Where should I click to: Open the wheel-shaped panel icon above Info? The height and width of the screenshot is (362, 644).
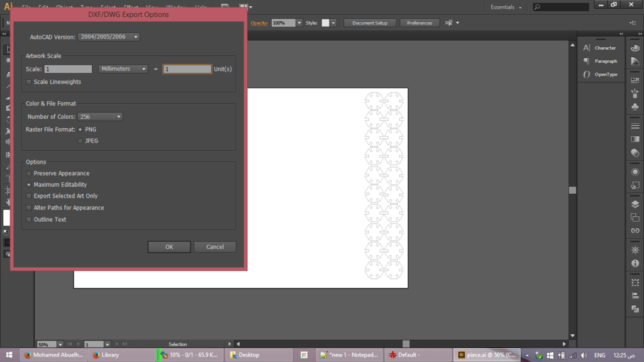click(635, 250)
